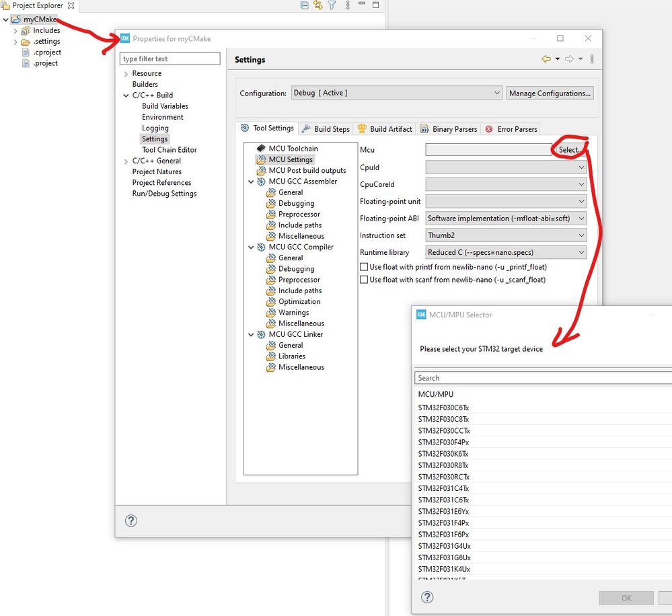
Task: Switch to the Error Parsers tab
Action: (x=511, y=129)
